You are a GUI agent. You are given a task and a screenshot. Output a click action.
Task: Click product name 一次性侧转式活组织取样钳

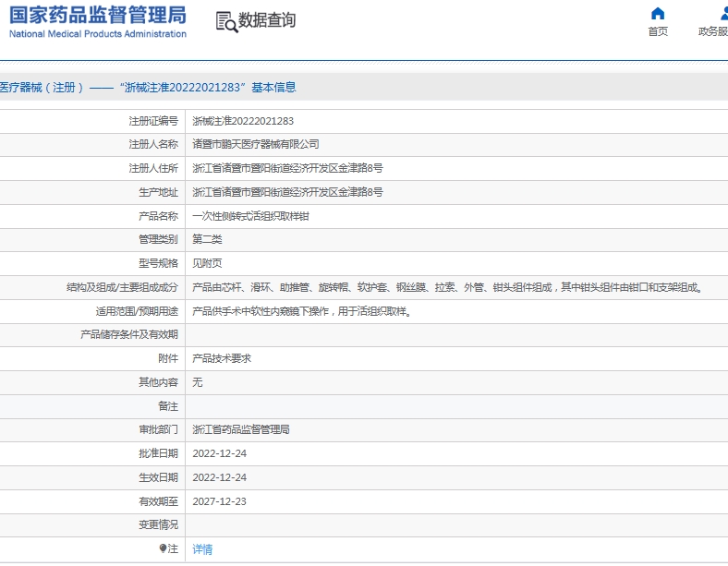[250, 216]
